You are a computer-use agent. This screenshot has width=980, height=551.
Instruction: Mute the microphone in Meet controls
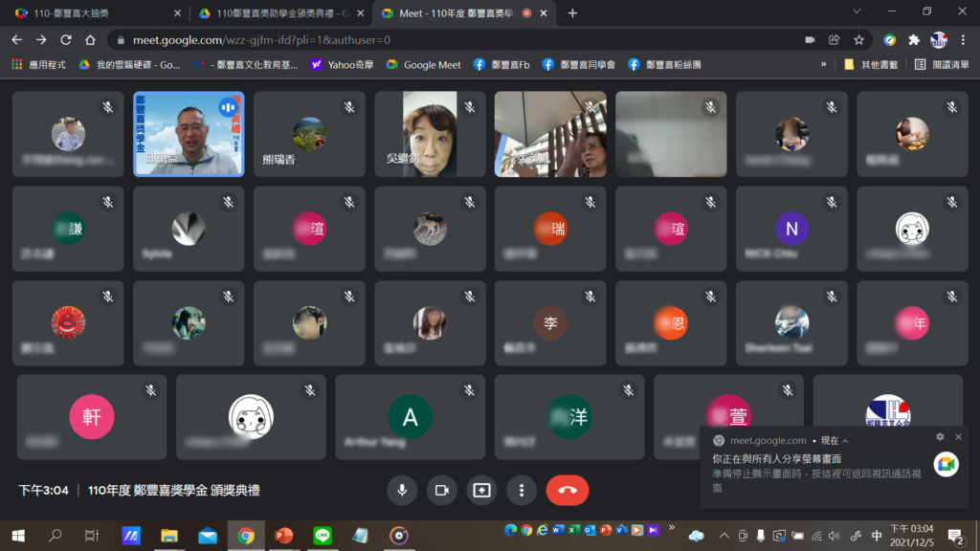pos(402,490)
